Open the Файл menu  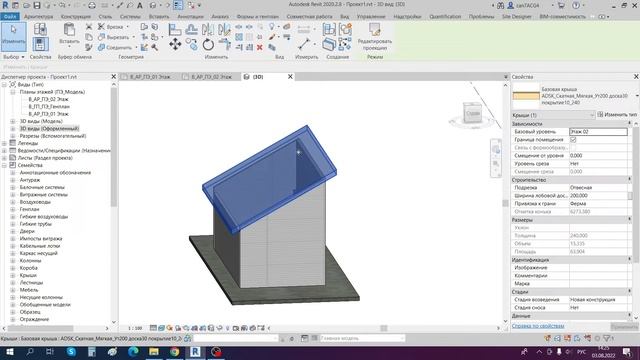pyautogui.click(x=10, y=17)
